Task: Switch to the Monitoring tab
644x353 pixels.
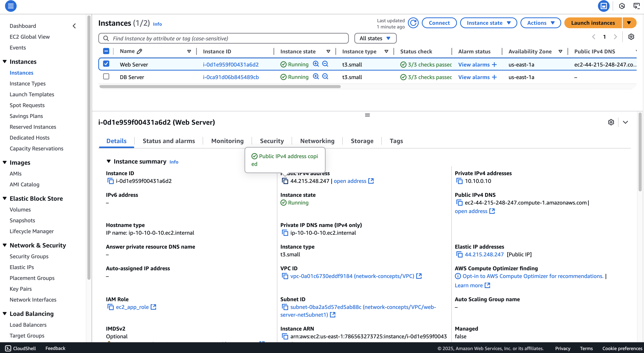Action: 227,141
